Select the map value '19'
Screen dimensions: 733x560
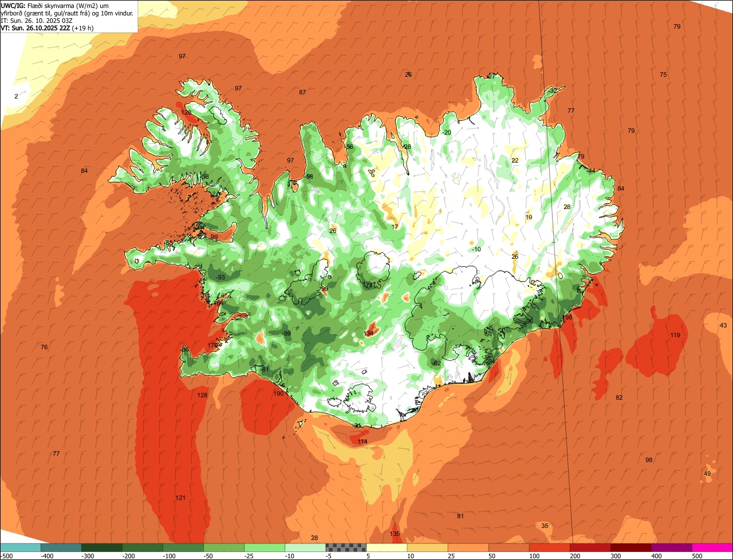click(529, 217)
